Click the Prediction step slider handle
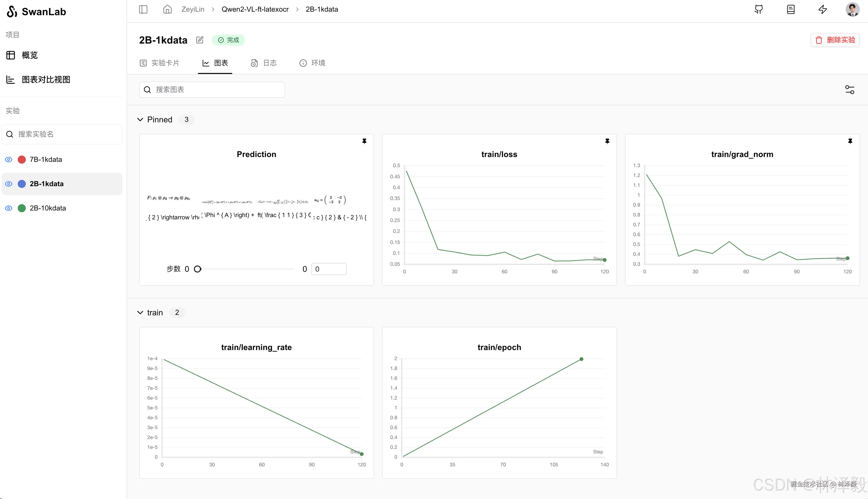The image size is (868, 499). 198,269
